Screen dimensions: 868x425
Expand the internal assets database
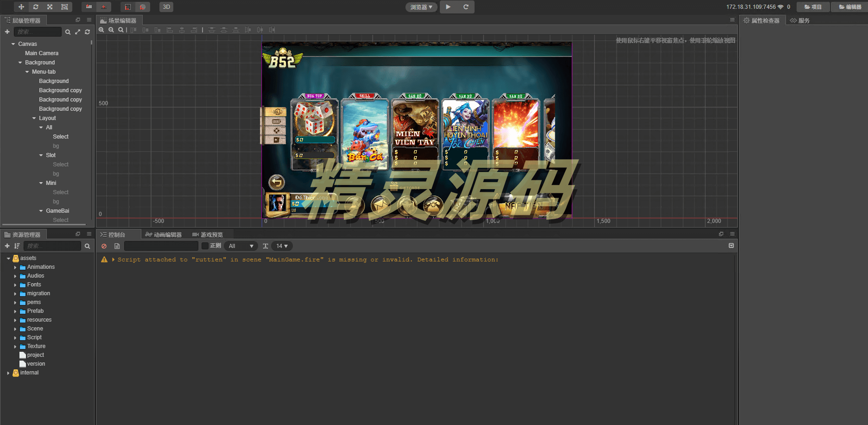(8, 373)
